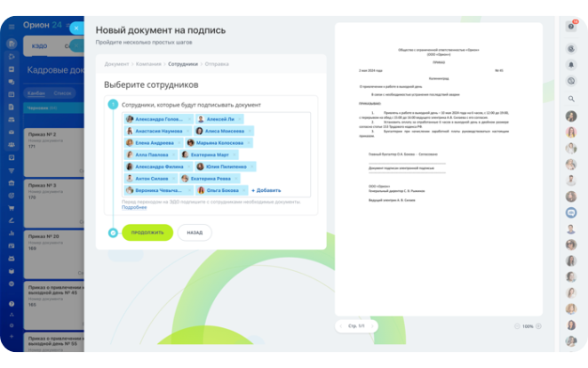The height and width of the screenshot is (368, 588).
Task: Remove Алексей Ли from signers
Action: click(x=240, y=119)
